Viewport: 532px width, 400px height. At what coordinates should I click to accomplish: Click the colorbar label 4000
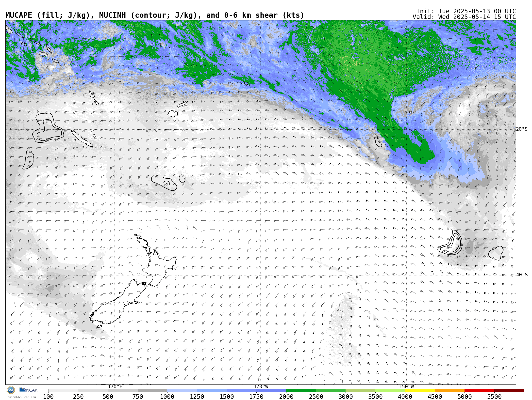click(405, 397)
